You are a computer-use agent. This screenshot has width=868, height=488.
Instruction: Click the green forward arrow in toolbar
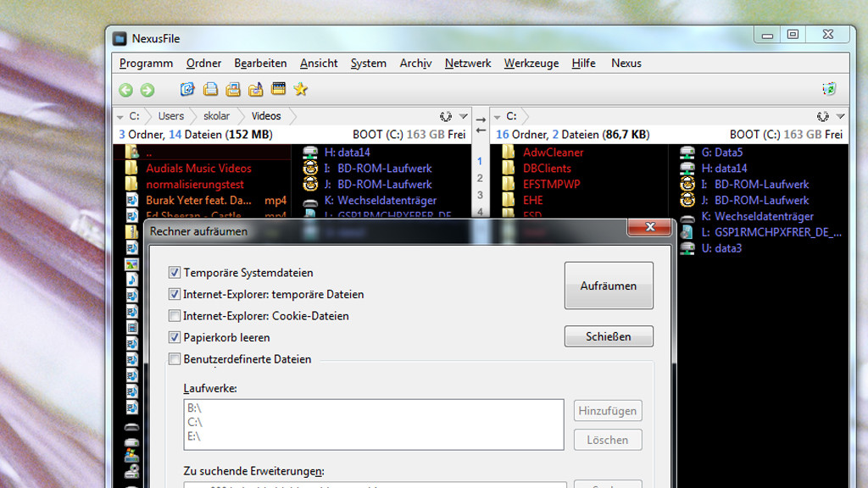click(x=147, y=90)
